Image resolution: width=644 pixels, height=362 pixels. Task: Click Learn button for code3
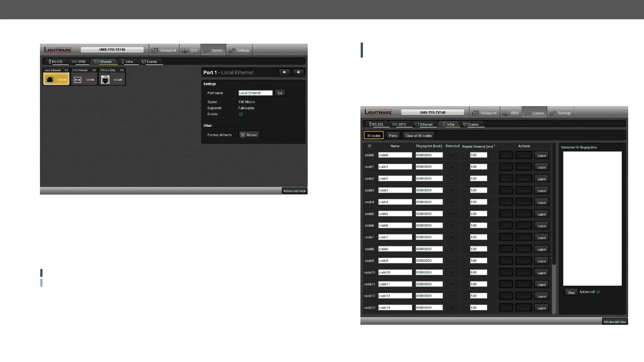[x=541, y=191]
